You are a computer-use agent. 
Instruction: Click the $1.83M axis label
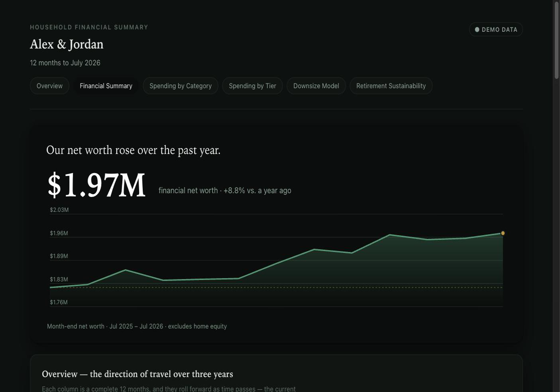[x=59, y=279]
